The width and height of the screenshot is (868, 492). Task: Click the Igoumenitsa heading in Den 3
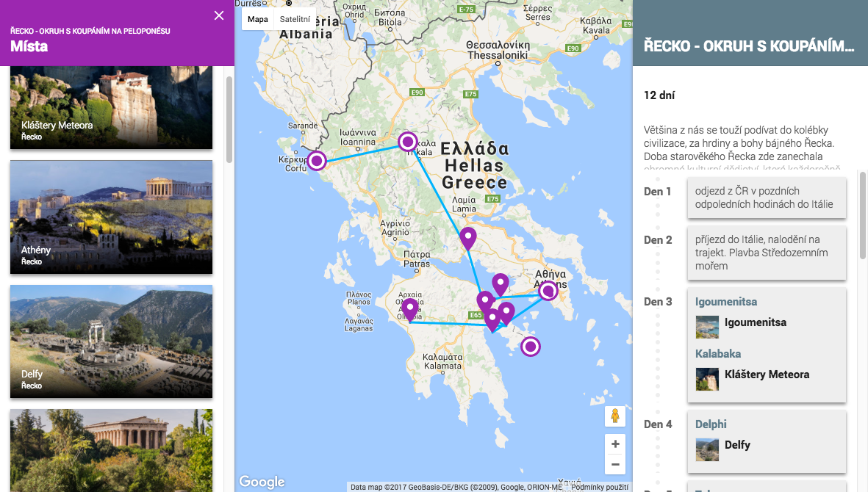[725, 302]
